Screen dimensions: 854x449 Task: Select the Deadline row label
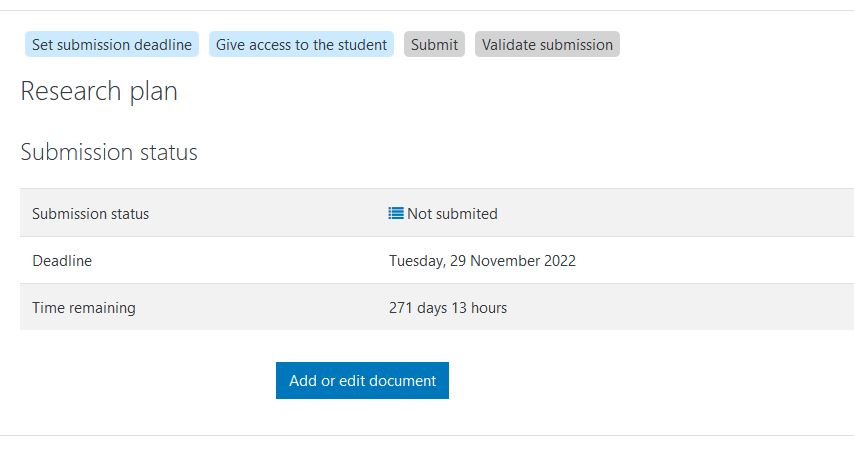tap(62, 261)
